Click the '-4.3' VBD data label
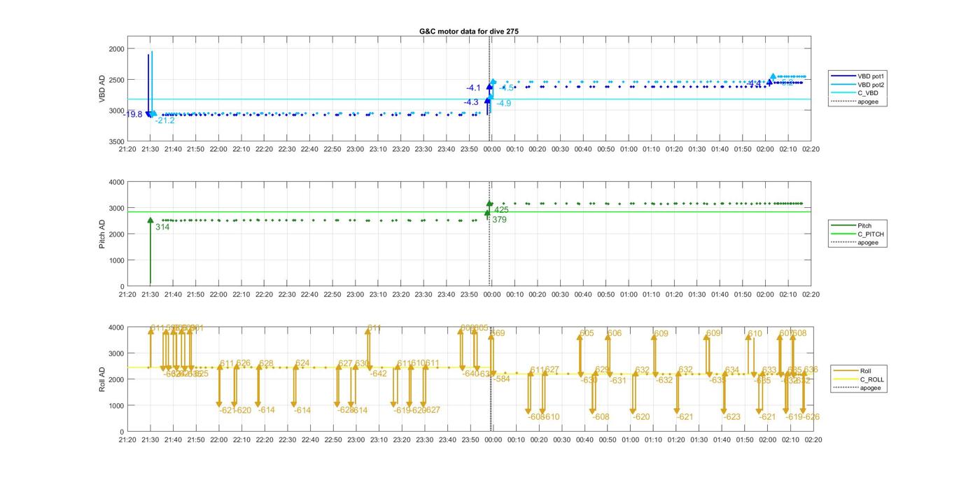Image resolution: width=980 pixels, height=485 pixels. click(471, 102)
